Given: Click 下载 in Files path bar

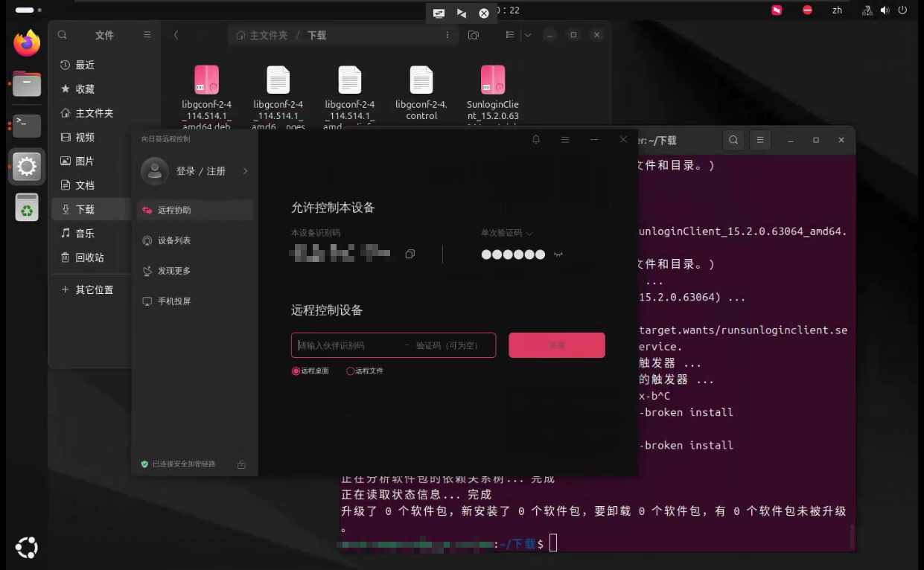Looking at the screenshot, I should [x=316, y=35].
